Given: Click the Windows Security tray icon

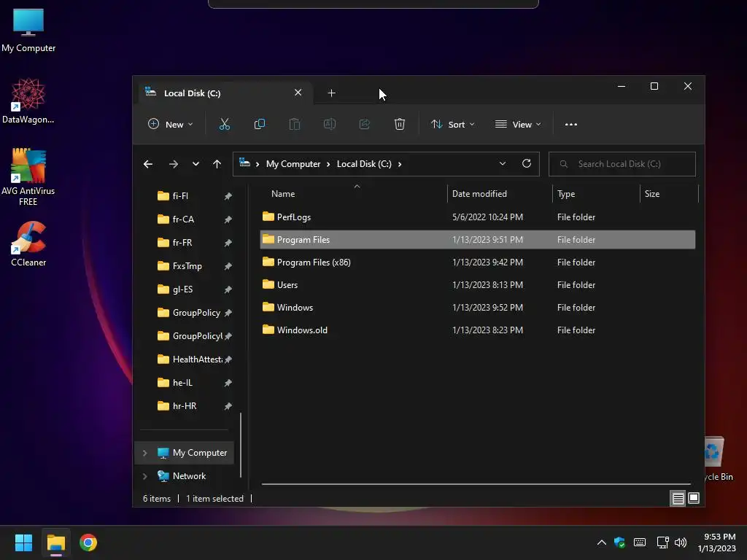Looking at the screenshot, I should pyautogui.click(x=619, y=542).
